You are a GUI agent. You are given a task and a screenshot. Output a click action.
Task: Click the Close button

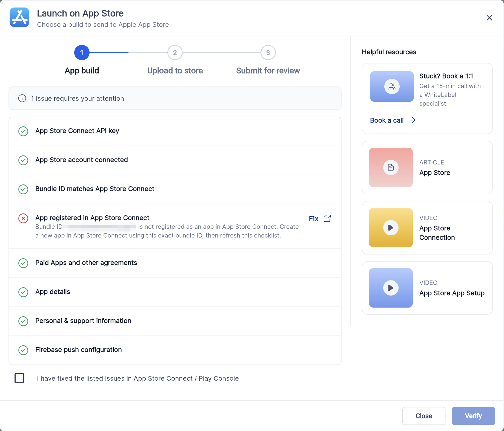[x=424, y=416]
